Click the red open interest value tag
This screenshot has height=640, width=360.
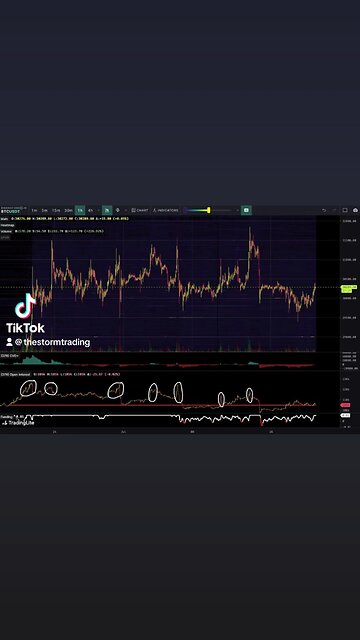345,405
